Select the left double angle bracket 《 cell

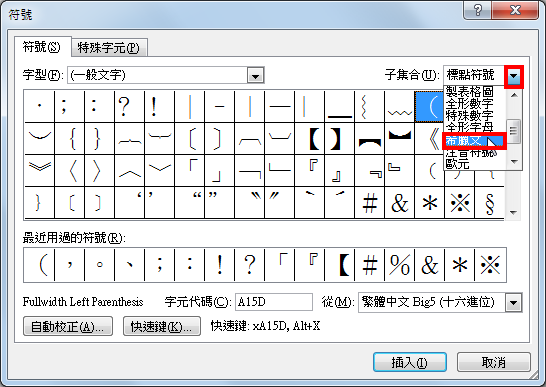tap(429, 138)
